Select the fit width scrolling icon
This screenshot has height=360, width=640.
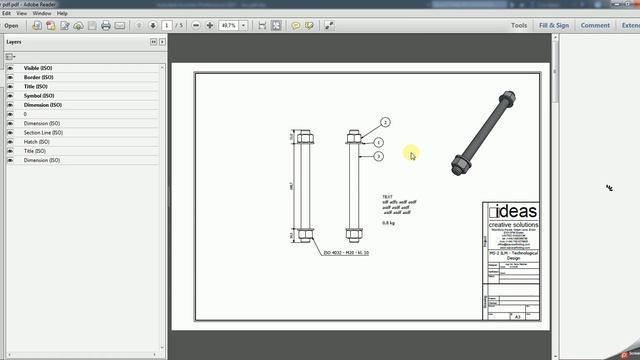pyautogui.click(x=262, y=26)
